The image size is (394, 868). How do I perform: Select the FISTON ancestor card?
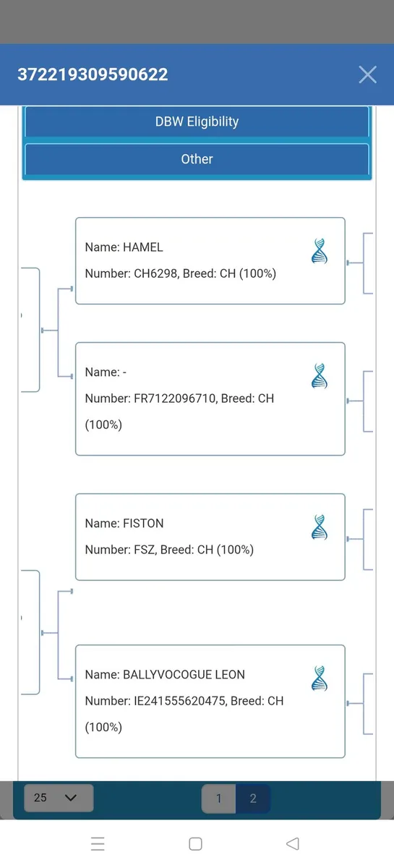(210, 537)
